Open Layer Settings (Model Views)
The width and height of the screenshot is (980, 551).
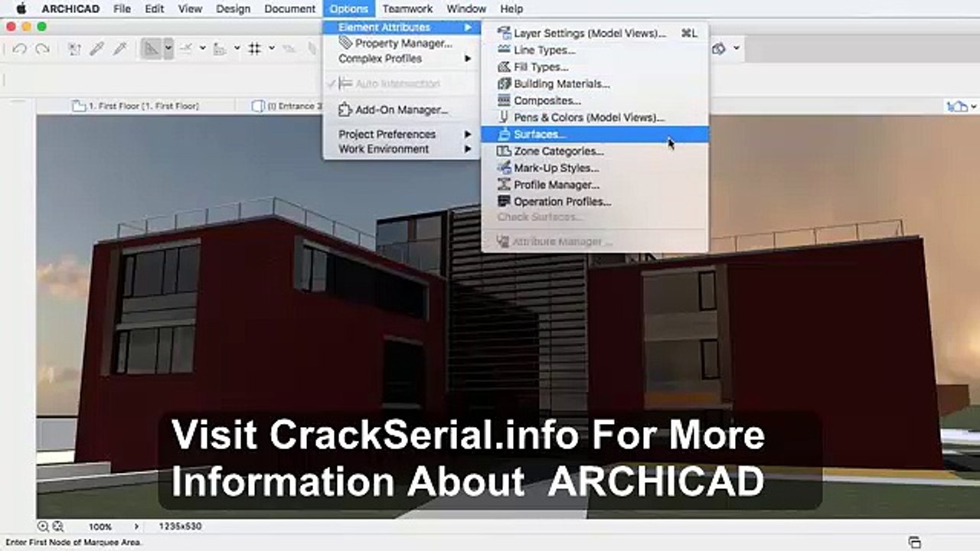(x=595, y=33)
